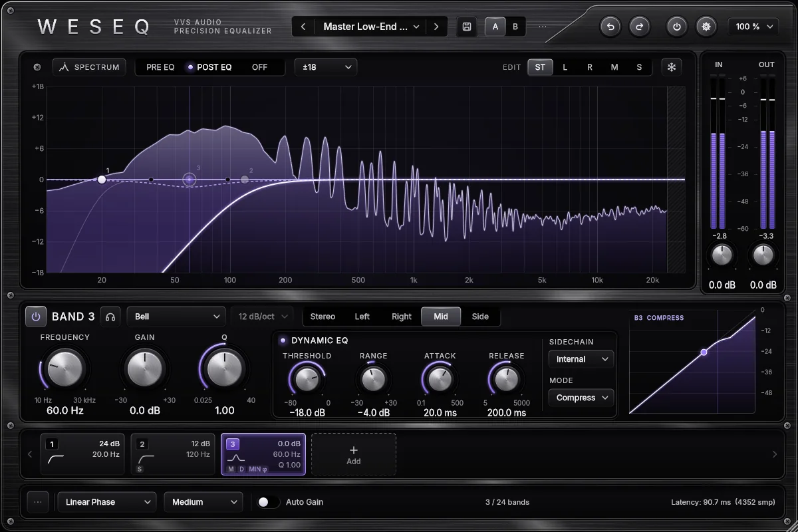Select the PRE EQ analyzer mode

[x=160, y=67]
